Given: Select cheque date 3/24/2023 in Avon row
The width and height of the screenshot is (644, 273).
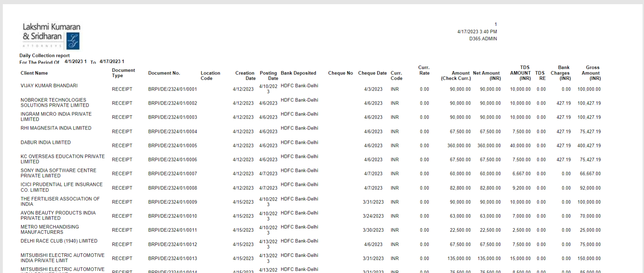Looking at the screenshot, I should (373, 216).
